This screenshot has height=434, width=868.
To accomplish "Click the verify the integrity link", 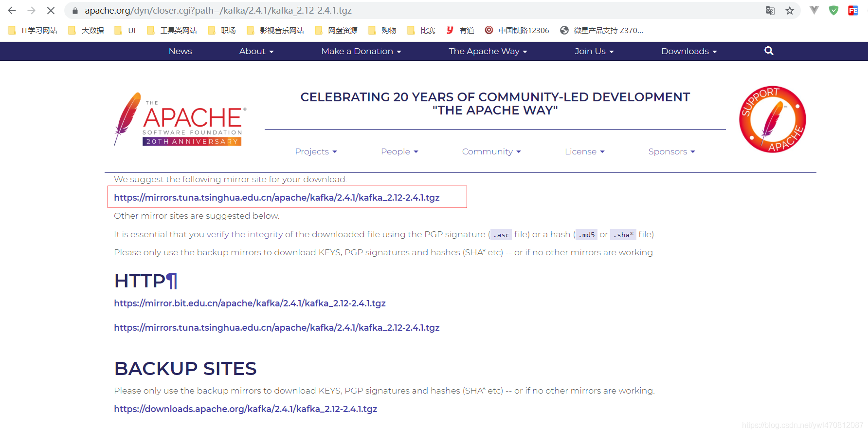I will pyautogui.click(x=245, y=234).
